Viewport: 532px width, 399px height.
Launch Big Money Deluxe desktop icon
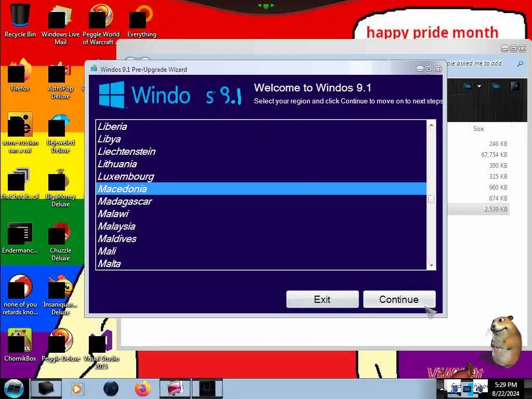[60, 187]
